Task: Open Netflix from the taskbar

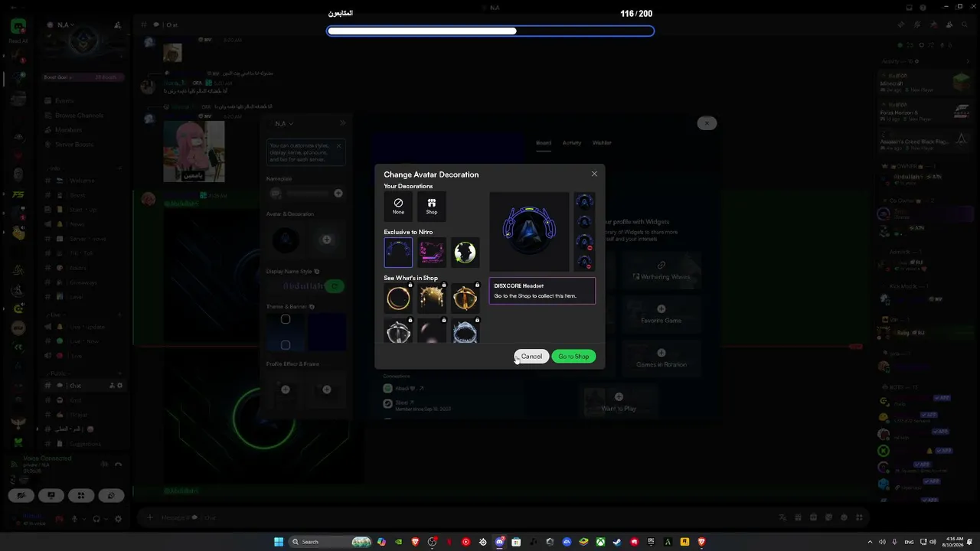Action: (x=449, y=542)
